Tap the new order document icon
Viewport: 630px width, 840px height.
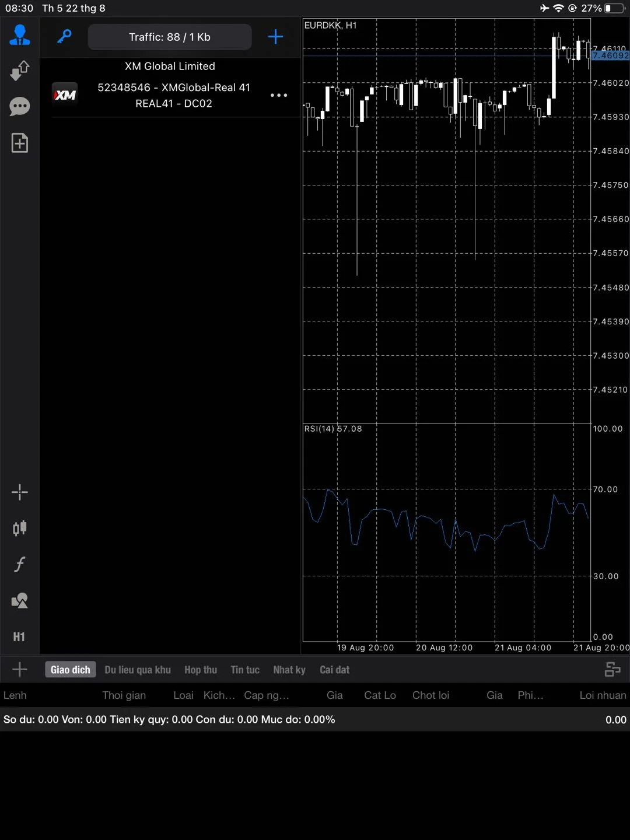[20, 143]
